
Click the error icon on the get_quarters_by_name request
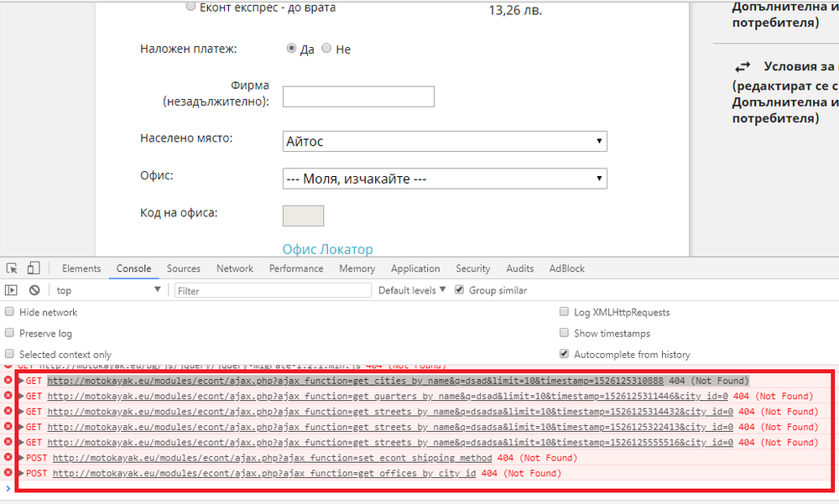point(8,396)
